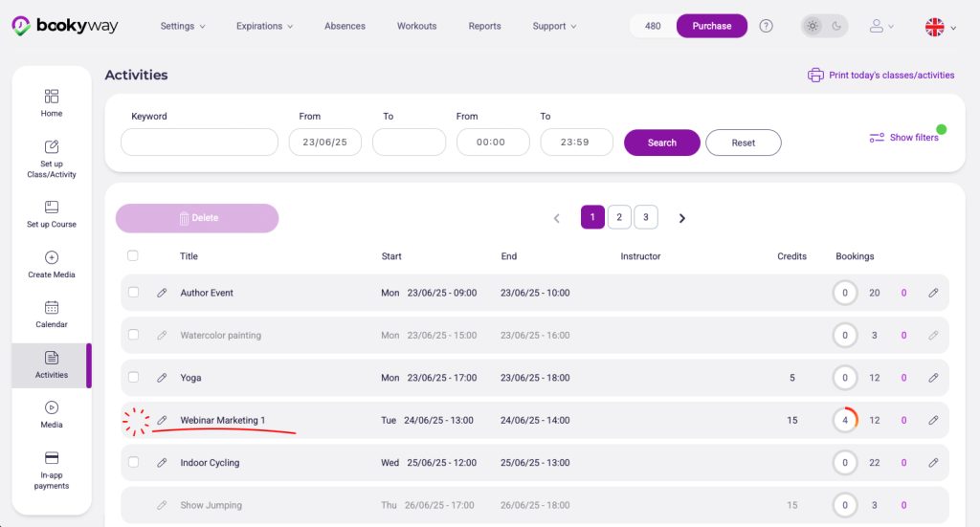The width and height of the screenshot is (980, 527).
Task: Open the Reports menu item
Action: [484, 26]
